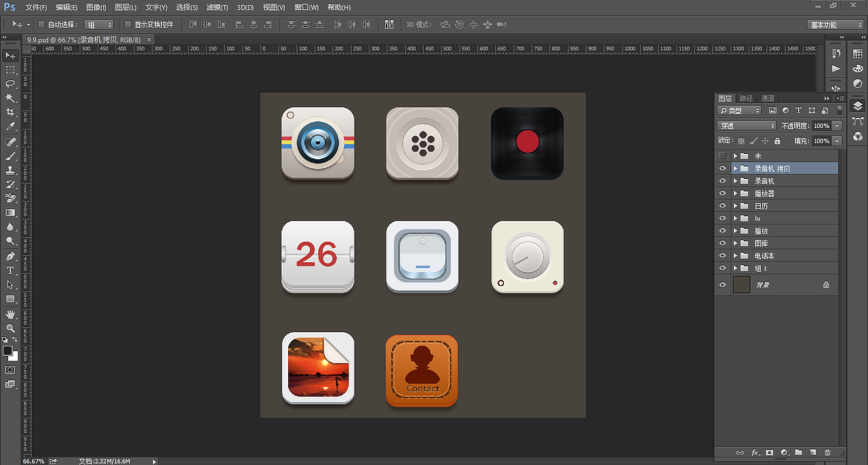This screenshot has width=868, height=465.
Task: Create a new group folder icon
Action: 799,452
